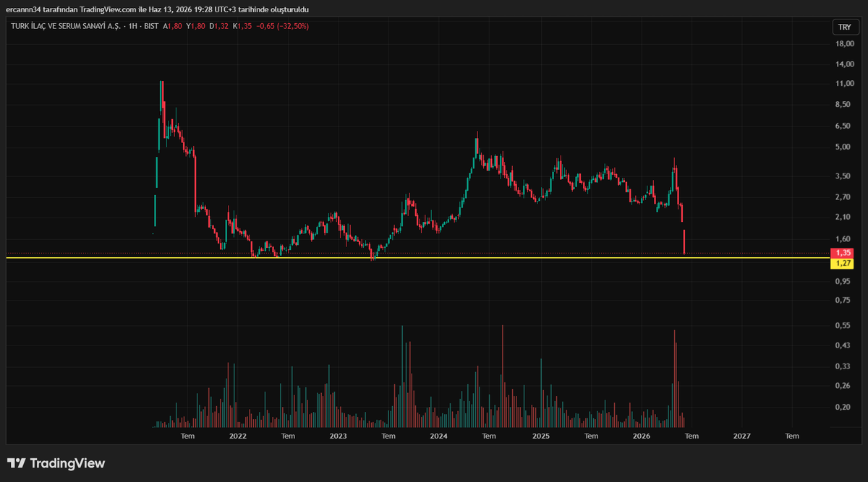Click the 2022 time axis label
The height and width of the screenshot is (482, 868).
(237, 436)
